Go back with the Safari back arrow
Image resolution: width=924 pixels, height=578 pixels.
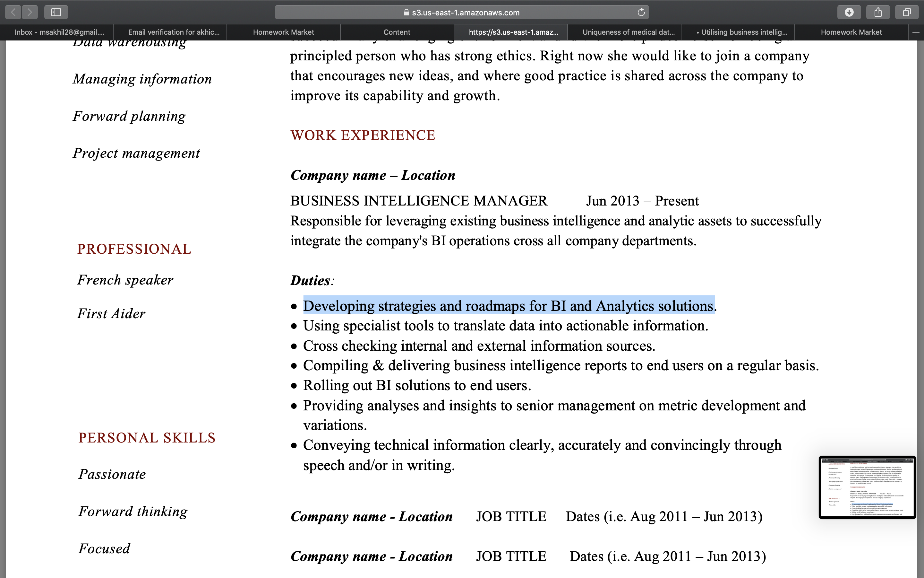[13, 12]
